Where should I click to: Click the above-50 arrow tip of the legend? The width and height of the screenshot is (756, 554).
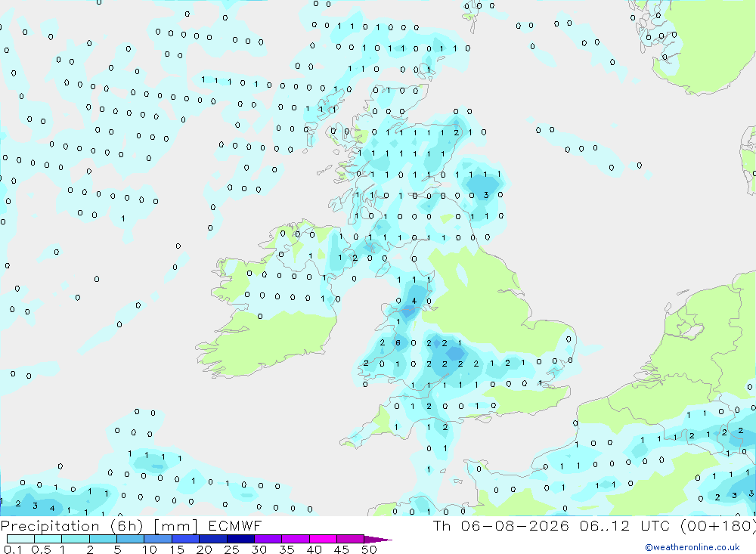coord(377,540)
